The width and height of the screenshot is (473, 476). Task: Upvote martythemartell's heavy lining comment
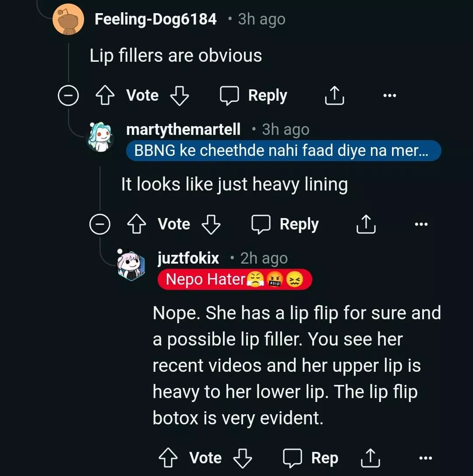pos(137,224)
